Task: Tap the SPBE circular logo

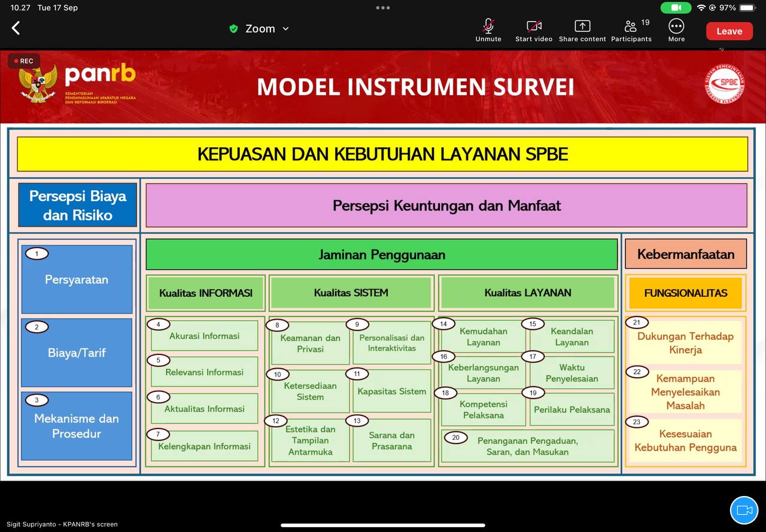Action: (724, 84)
